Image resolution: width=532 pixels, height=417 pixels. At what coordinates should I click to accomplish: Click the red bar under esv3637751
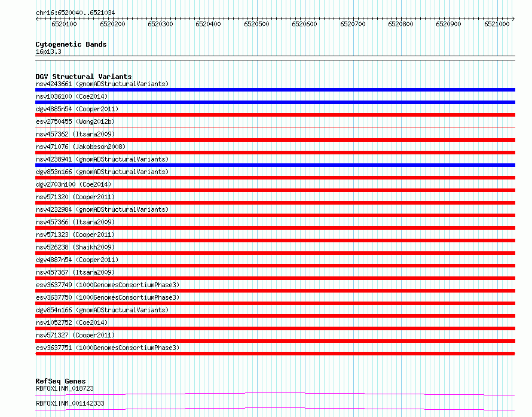(275, 354)
